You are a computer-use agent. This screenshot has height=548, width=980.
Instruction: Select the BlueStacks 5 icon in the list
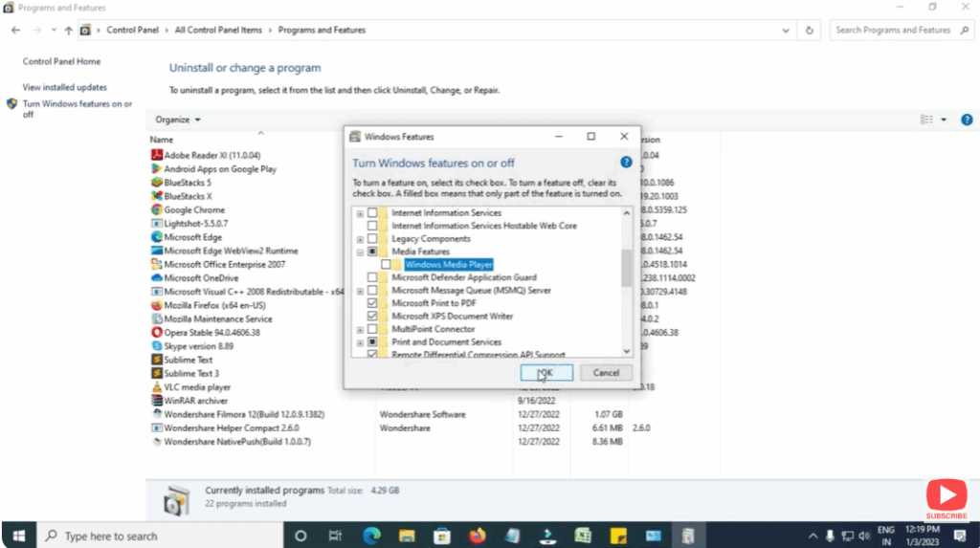tap(157, 183)
